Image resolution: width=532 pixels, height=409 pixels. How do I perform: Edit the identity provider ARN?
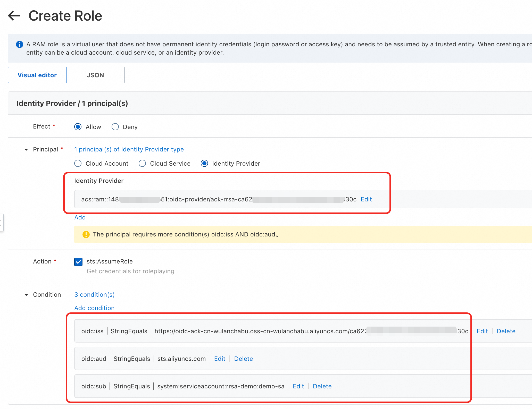(x=366, y=199)
